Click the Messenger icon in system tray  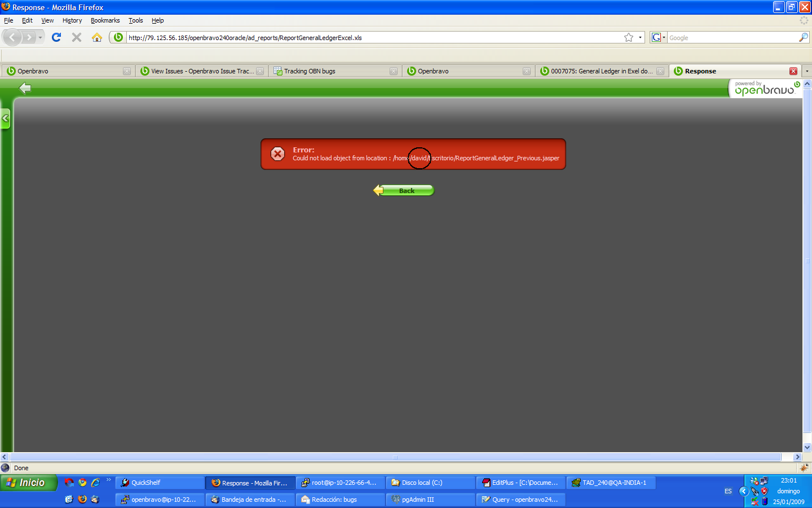coord(754,481)
